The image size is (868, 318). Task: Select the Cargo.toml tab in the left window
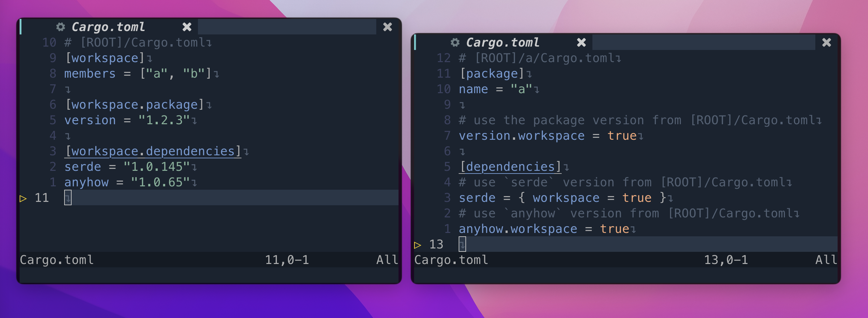pos(108,27)
